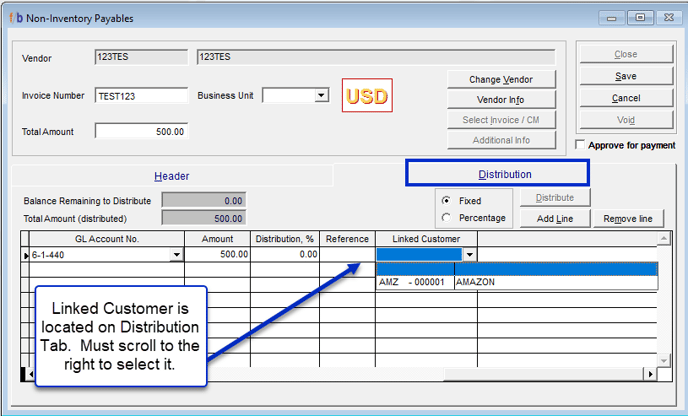The height and width of the screenshot is (416, 688).
Task: Choose AMAZON from the Linked Customer list
Action: pos(475,282)
